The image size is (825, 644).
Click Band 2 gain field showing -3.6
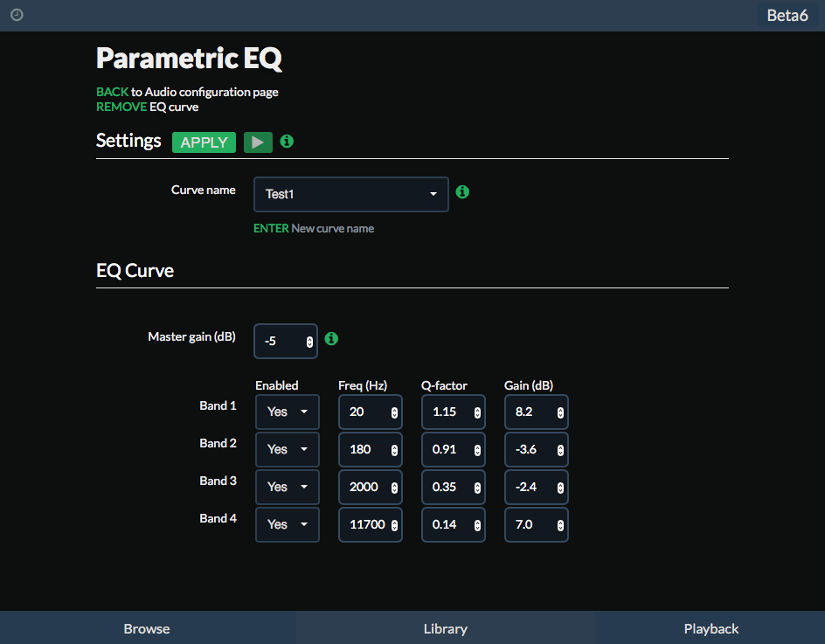(537, 449)
